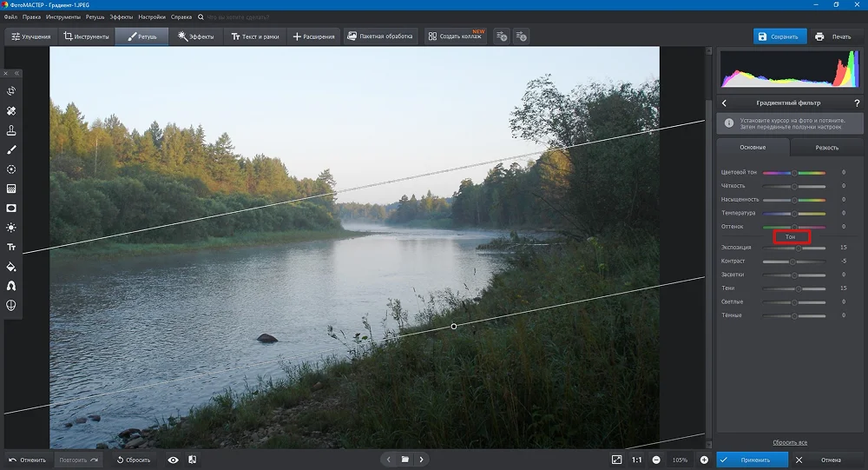The width and height of the screenshot is (868, 470).
Task: Open the Файл menu
Action: coord(10,17)
